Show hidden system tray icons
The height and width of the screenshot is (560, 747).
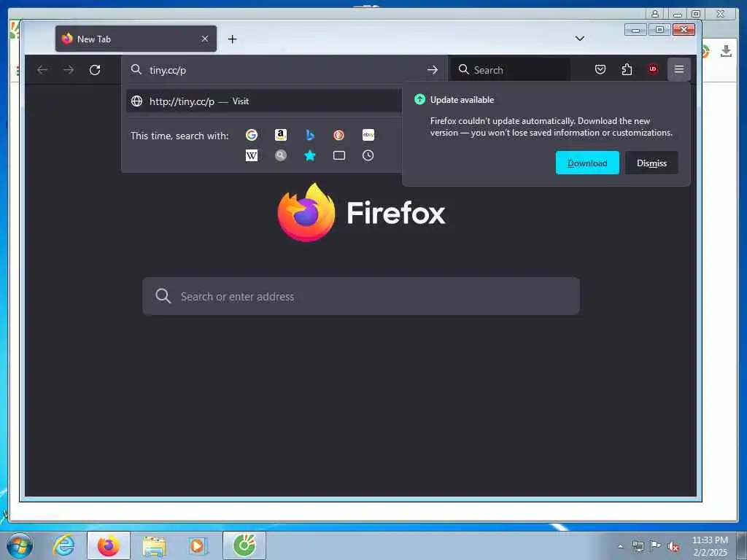click(x=620, y=546)
